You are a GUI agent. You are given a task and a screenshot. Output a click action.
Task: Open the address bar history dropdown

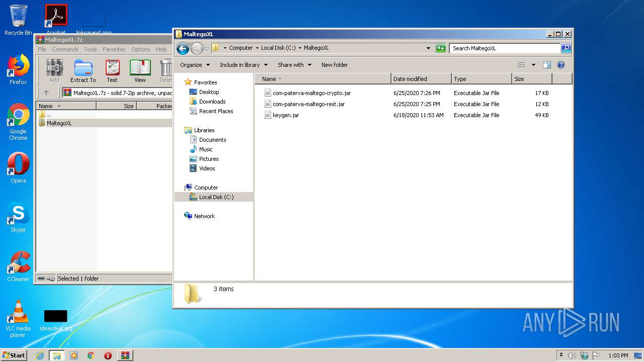click(428, 48)
